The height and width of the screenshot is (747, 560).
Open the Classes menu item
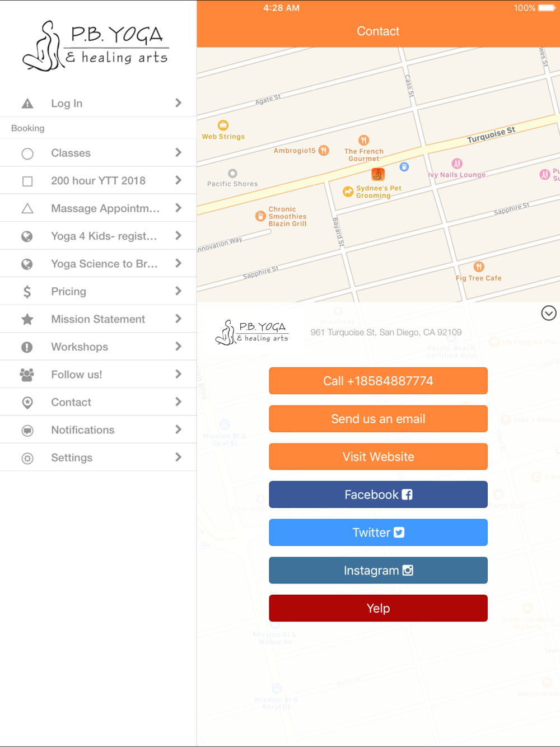[x=98, y=153]
